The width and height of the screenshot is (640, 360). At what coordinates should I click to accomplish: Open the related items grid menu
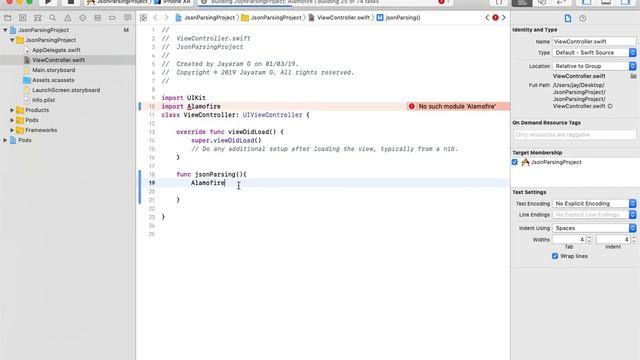(143, 18)
